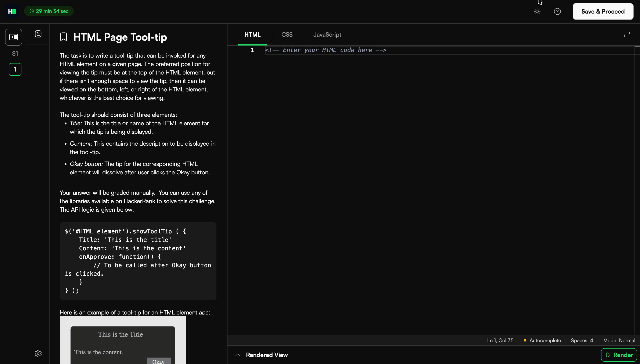The width and height of the screenshot is (640, 364).
Task: Select question number 1
Action: click(15, 69)
